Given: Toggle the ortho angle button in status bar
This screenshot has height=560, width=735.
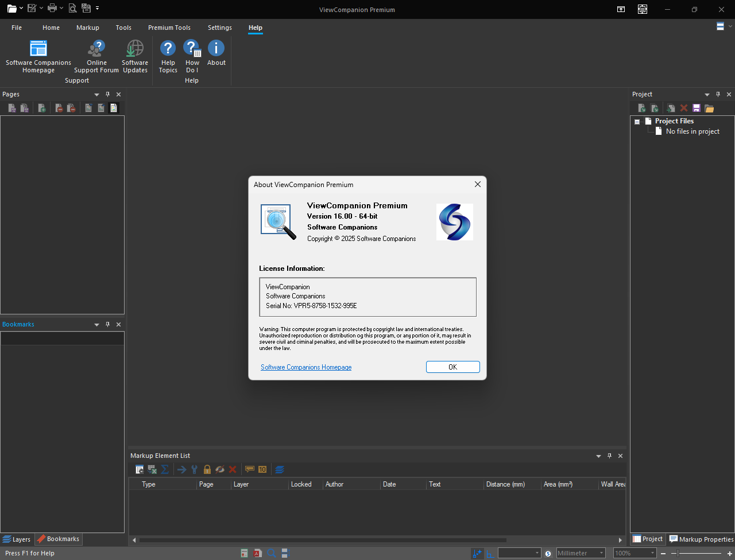Looking at the screenshot, I should 489,553.
